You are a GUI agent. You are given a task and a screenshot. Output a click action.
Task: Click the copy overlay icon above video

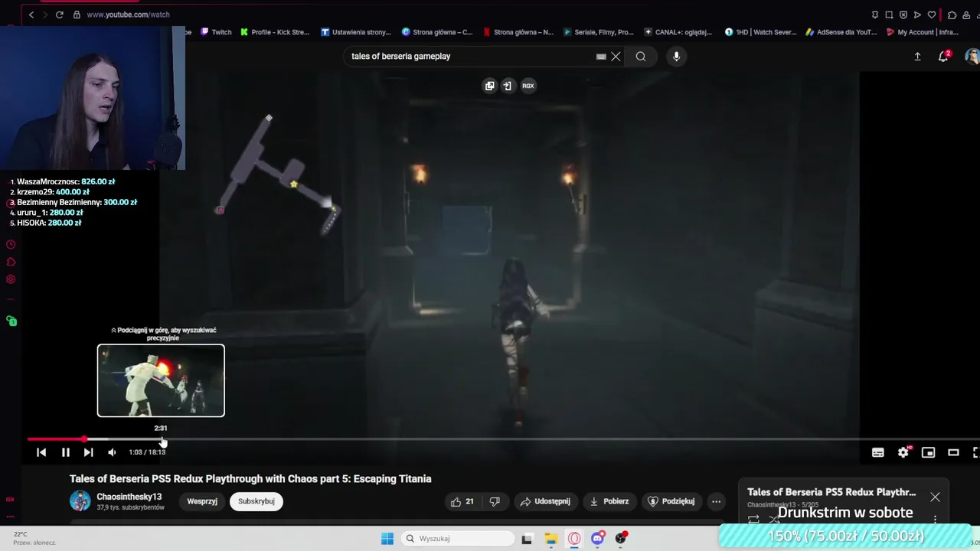[x=490, y=86]
